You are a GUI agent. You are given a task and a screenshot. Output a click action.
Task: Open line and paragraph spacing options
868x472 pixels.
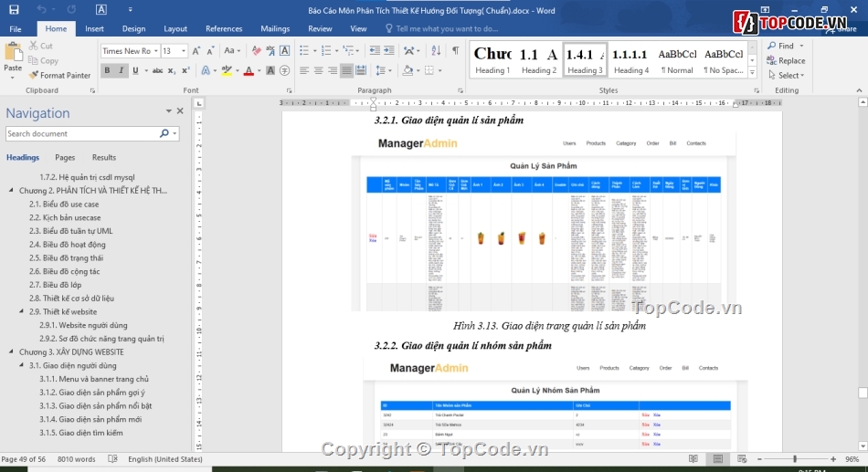pyautogui.click(x=380, y=71)
